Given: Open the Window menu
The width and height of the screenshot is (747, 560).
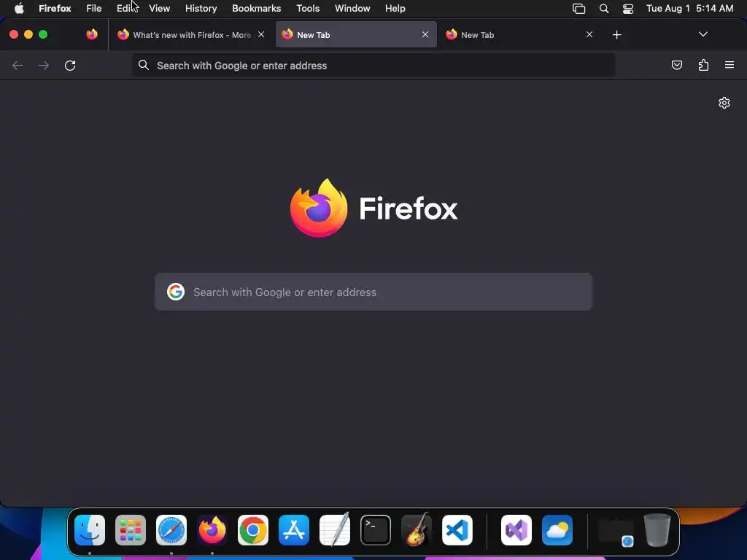Looking at the screenshot, I should tap(352, 9).
